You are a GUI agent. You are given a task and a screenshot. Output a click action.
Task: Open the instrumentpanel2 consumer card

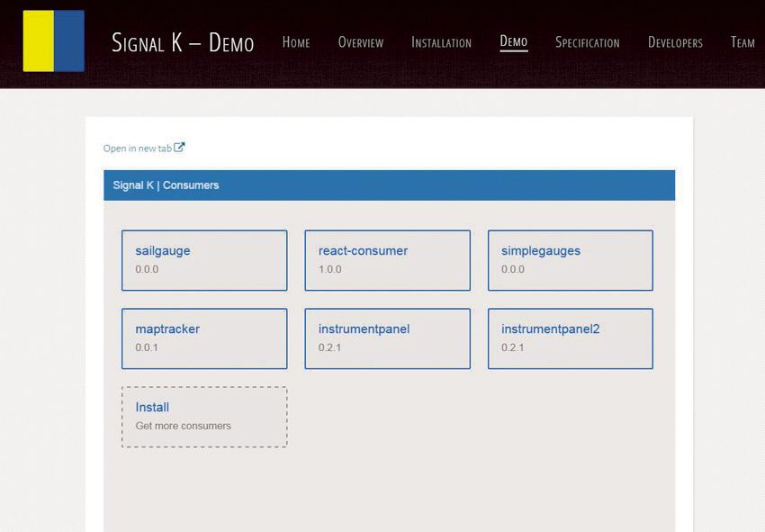tap(571, 338)
